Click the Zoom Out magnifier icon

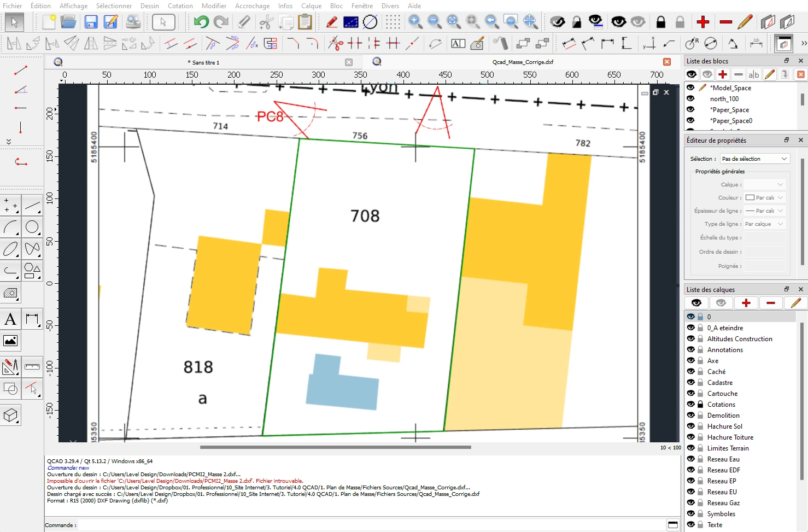click(x=435, y=22)
